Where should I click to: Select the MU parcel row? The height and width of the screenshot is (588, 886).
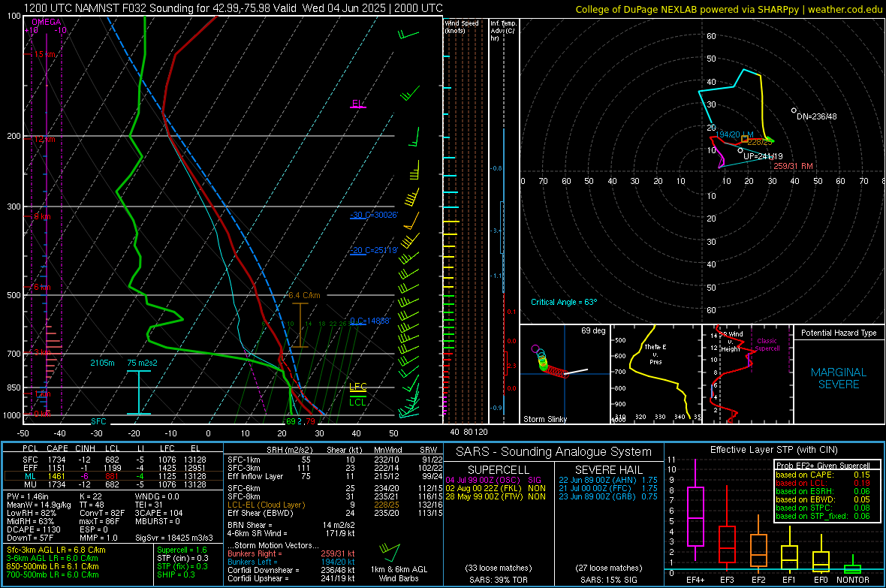(x=113, y=484)
